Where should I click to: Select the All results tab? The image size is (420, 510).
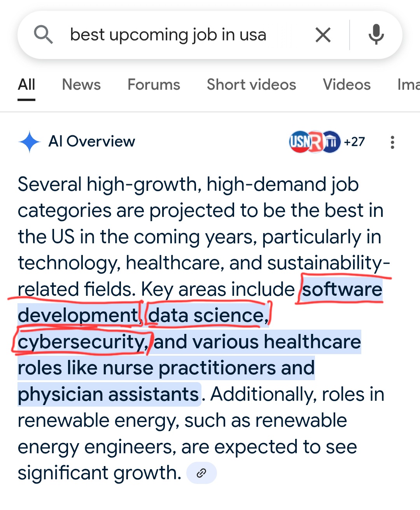26,85
